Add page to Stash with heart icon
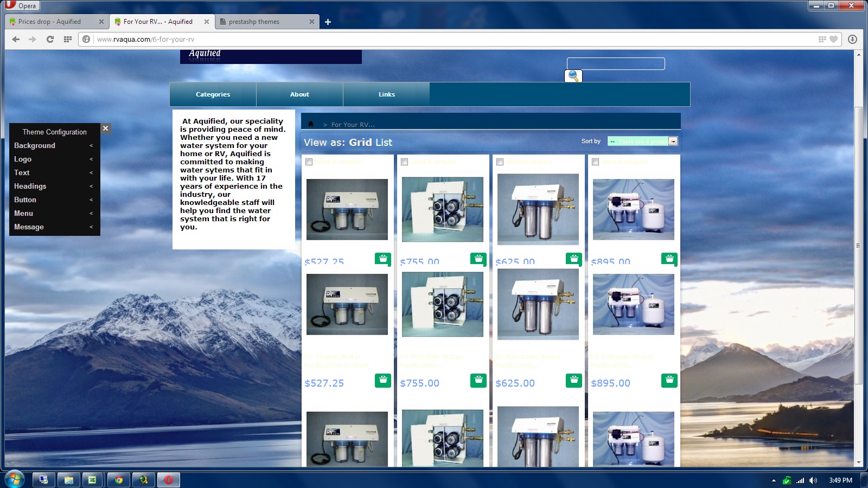 point(834,39)
